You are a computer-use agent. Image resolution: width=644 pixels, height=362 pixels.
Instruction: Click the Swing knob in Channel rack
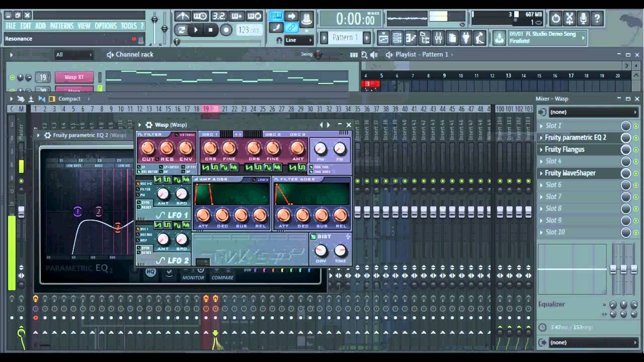tap(318, 54)
